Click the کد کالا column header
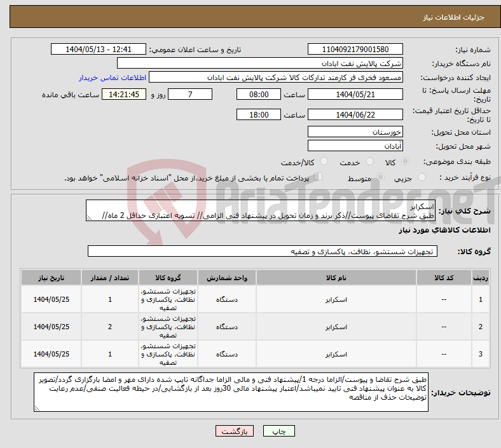This screenshot has width=501, height=448. point(444,278)
